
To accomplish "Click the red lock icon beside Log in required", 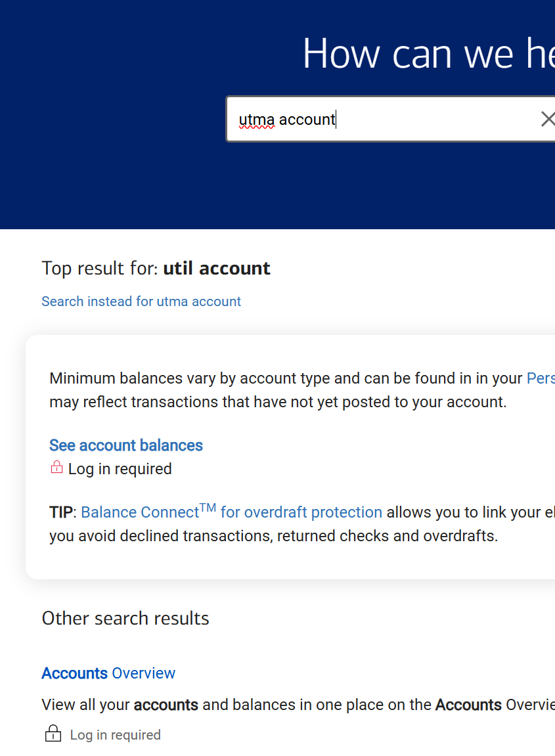I will [x=56, y=467].
